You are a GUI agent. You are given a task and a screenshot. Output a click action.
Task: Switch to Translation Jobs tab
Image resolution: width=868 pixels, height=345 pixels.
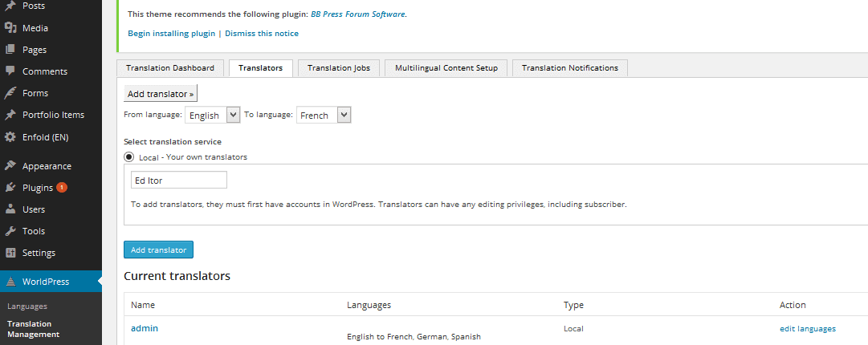point(339,68)
